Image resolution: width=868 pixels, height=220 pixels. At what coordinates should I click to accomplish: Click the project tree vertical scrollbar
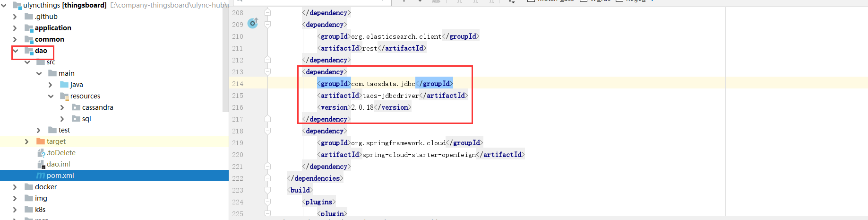pos(225,60)
